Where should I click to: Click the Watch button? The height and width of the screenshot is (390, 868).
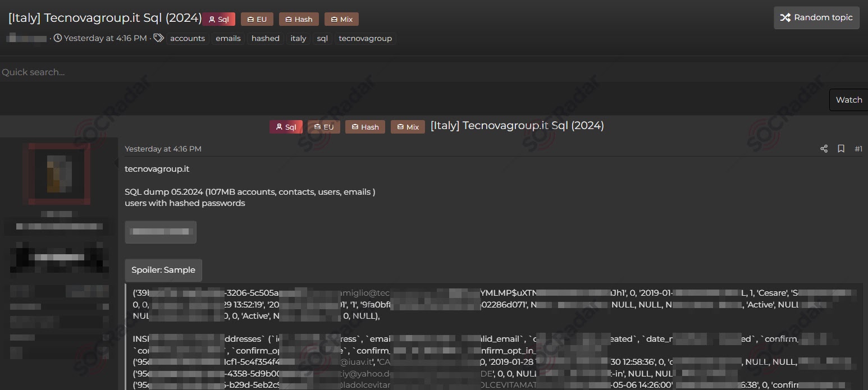[848, 100]
